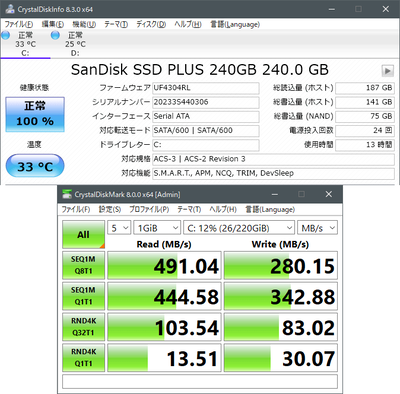Go to next disk with arrow button
This screenshot has width=400, height=394.
pos(387,71)
